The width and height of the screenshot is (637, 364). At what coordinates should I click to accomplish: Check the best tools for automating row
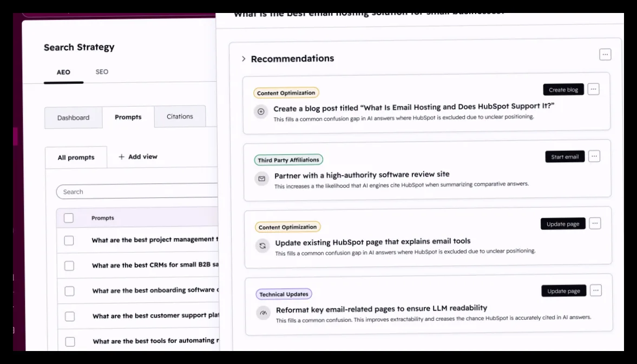coord(70,342)
